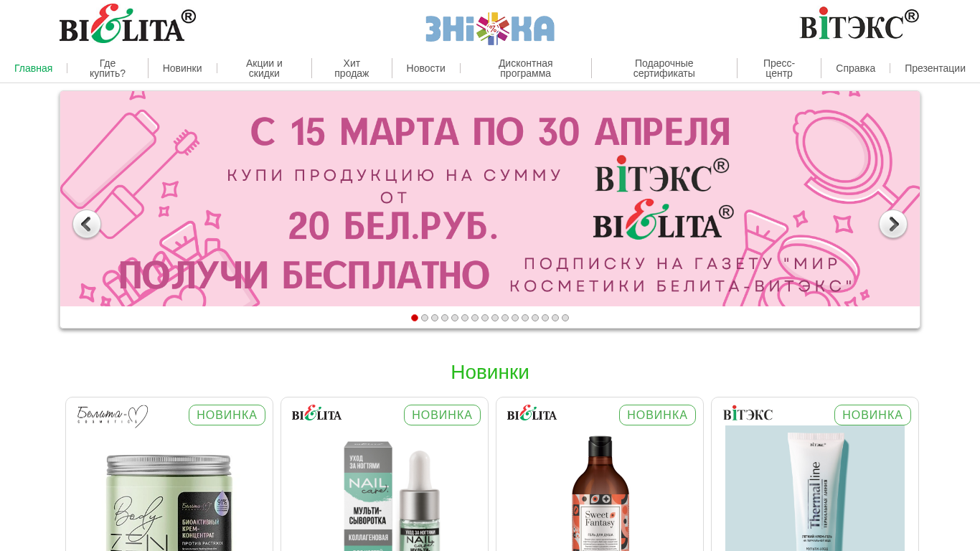Open the Знiжка discount logo
980x551 pixels.
[490, 29]
